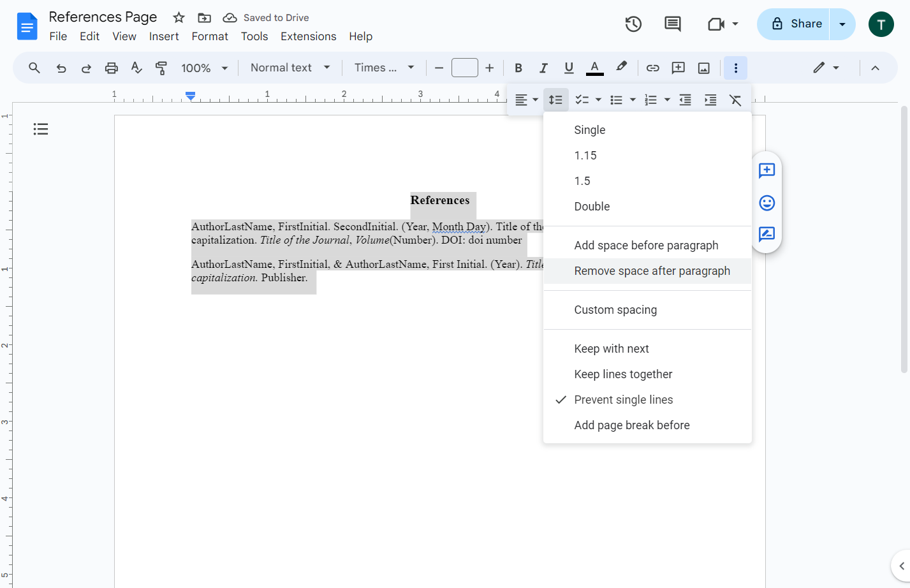The width and height of the screenshot is (910, 588).
Task: Open the text color picker
Action: pos(594,68)
